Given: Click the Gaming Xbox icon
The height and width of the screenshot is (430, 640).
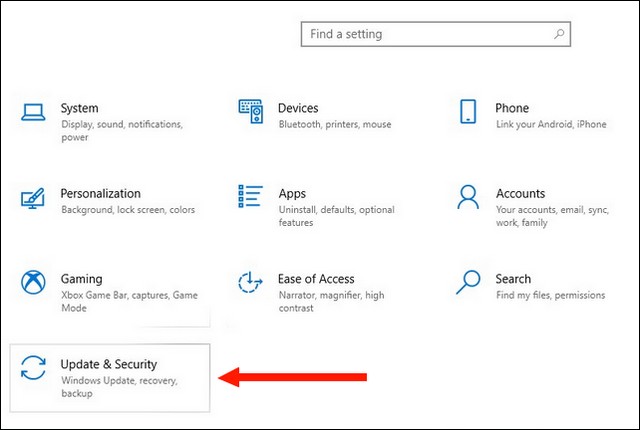Looking at the screenshot, I should 33,282.
